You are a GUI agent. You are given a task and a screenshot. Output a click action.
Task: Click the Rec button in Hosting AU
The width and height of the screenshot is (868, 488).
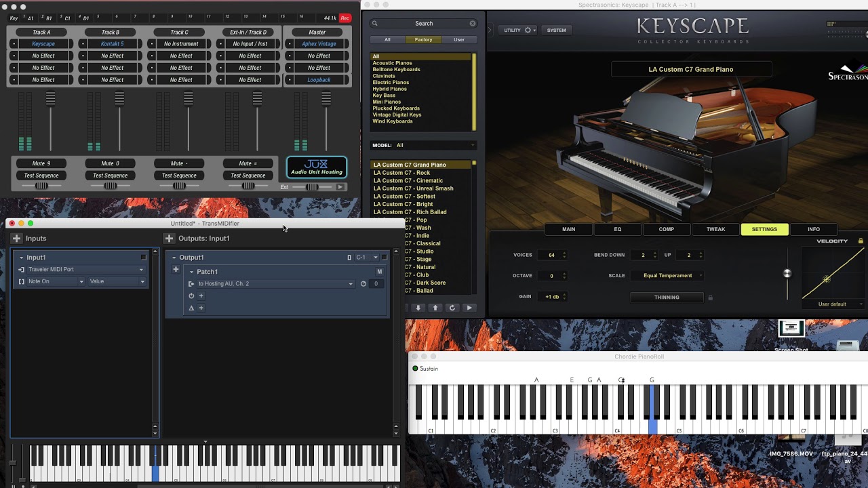pyautogui.click(x=345, y=18)
